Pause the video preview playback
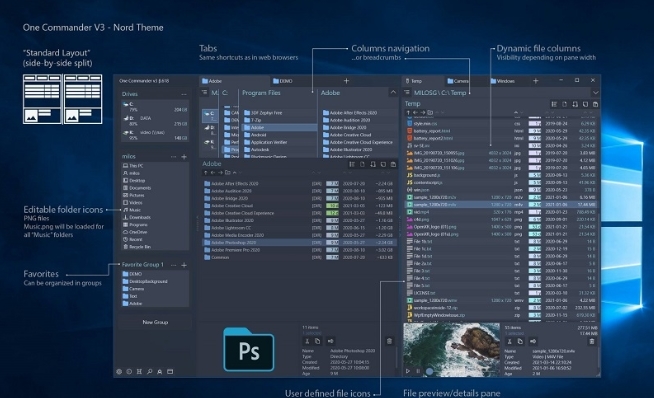The height and width of the screenshot is (398, 654). [418, 371]
